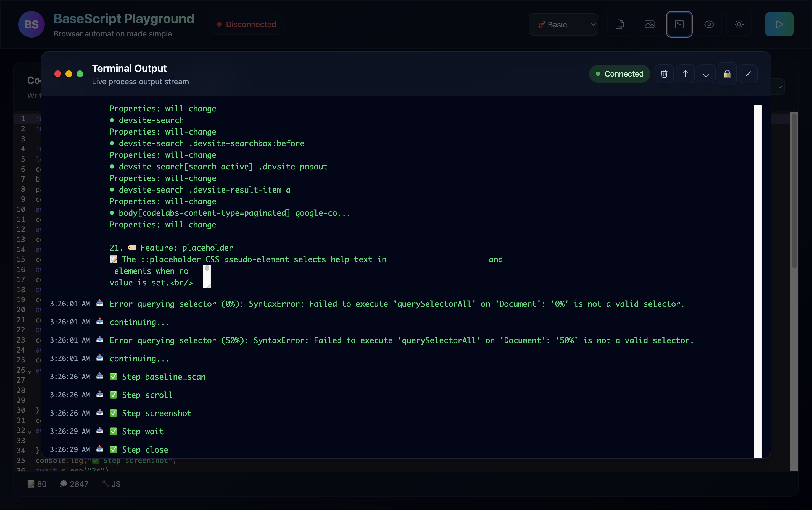Toggle the terminal panel icon button
Viewport: 812px width, 510px height.
tap(679, 24)
